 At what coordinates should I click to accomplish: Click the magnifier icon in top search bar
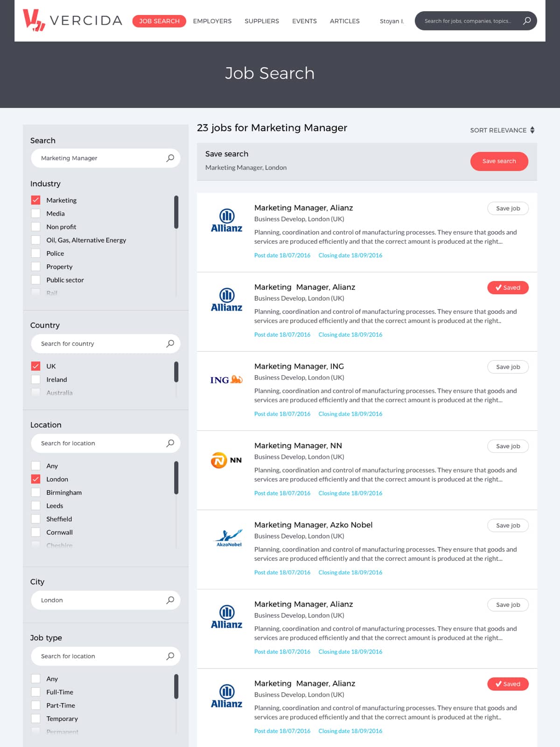527,21
